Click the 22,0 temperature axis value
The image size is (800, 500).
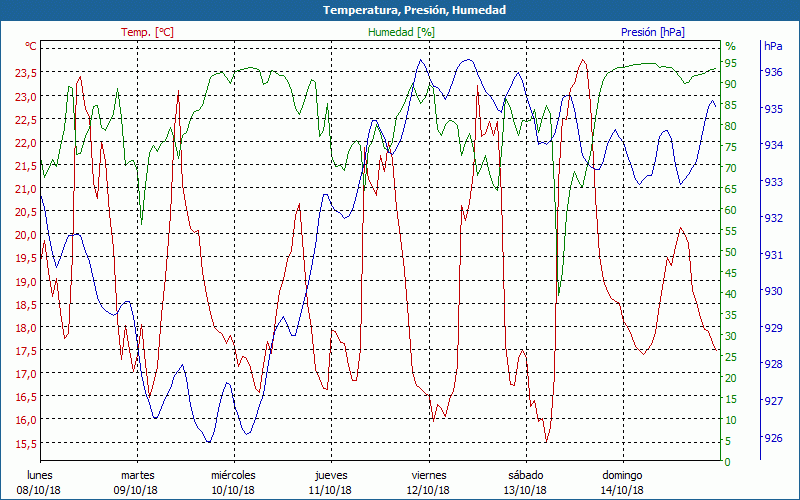coord(26,143)
